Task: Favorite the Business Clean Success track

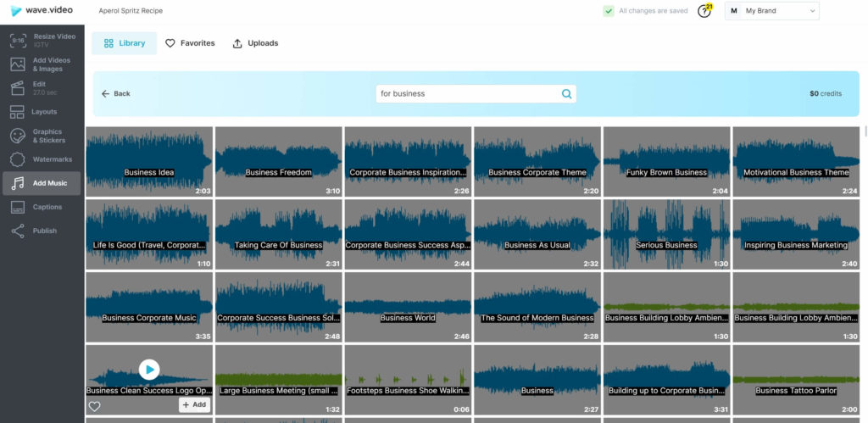Action: 95,406
